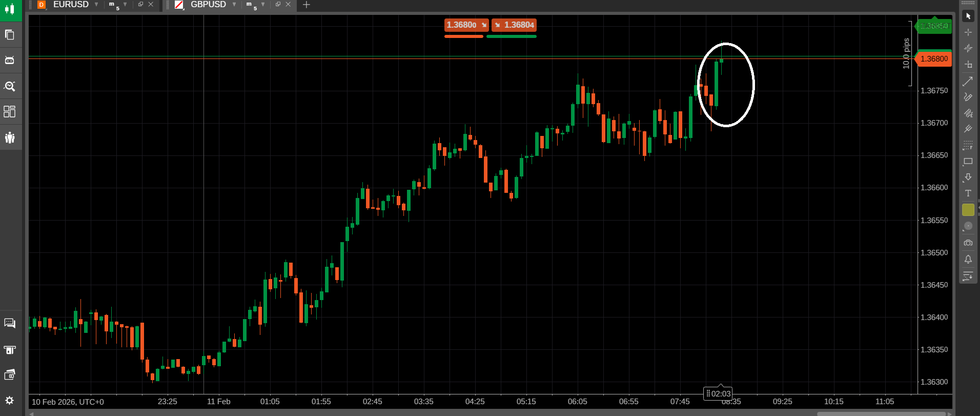
Task: Open settings gear in left sidebar
Action: 10,400
